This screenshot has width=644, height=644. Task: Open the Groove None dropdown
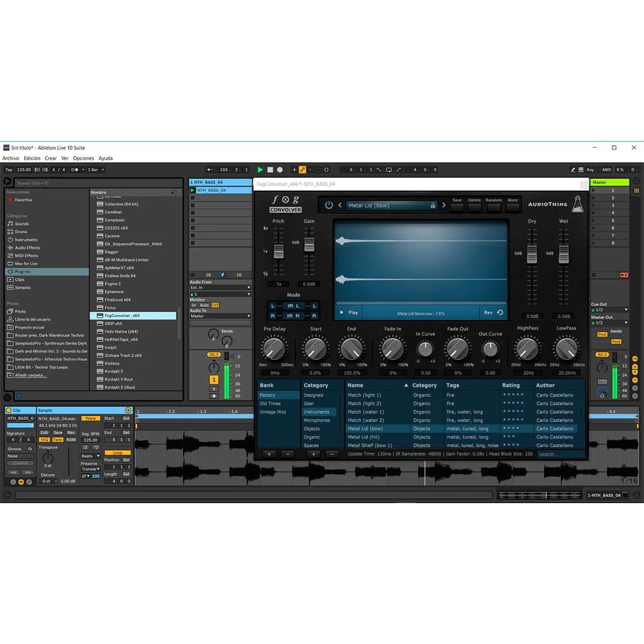pos(19,456)
